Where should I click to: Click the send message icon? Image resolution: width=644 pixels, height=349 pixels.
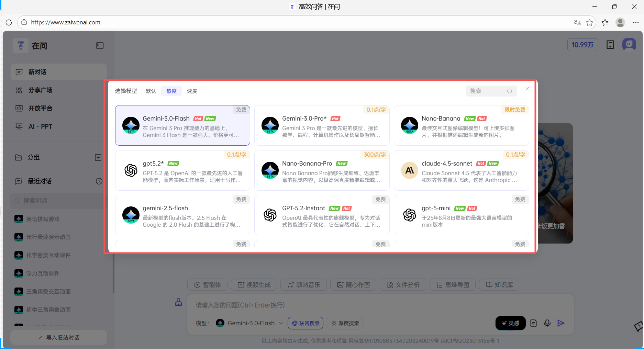561,323
